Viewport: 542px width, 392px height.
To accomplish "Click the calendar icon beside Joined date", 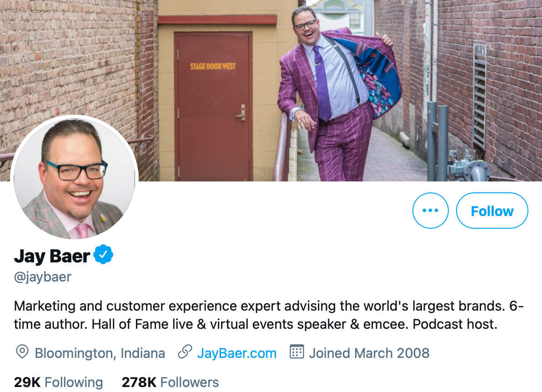I will click(296, 352).
